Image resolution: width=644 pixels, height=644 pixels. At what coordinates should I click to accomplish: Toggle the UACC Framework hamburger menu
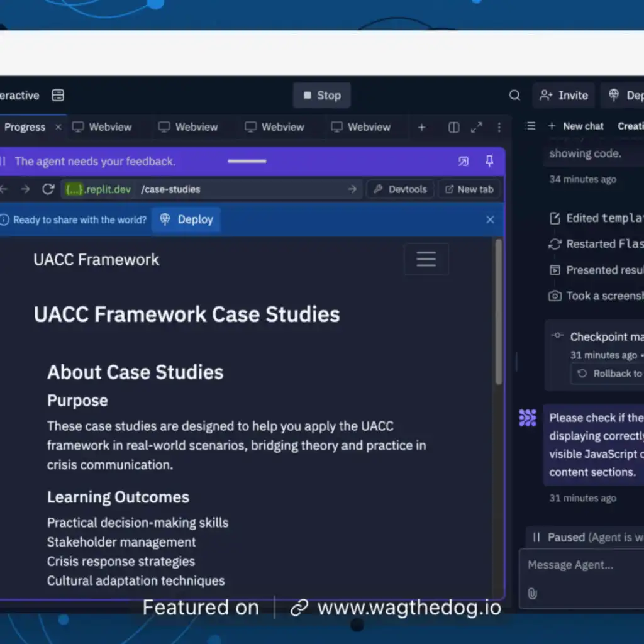pyautogui.click(x=426, y=259)
